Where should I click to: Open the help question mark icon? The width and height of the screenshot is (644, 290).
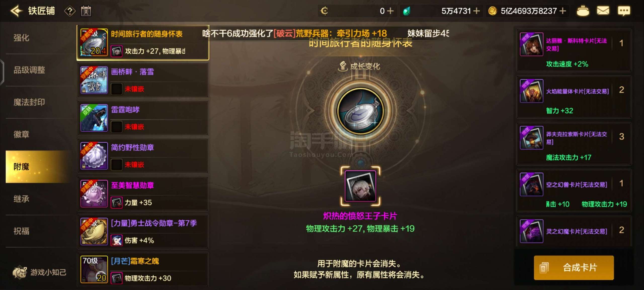click(70, 11)
